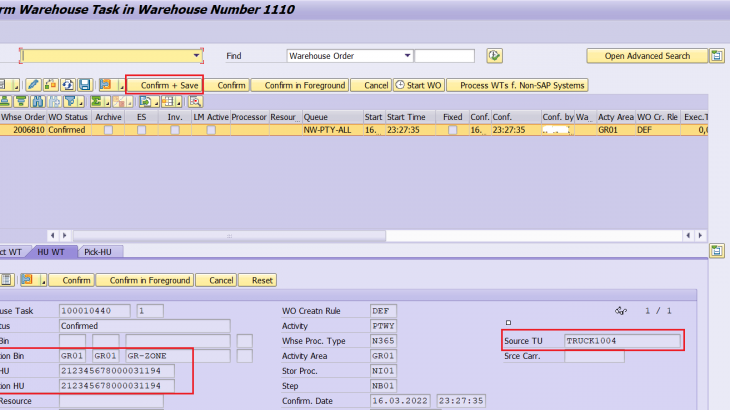The image size is (730, 410).
Task: Click the export icon in grid toolbar
Action: coord(145,101)
